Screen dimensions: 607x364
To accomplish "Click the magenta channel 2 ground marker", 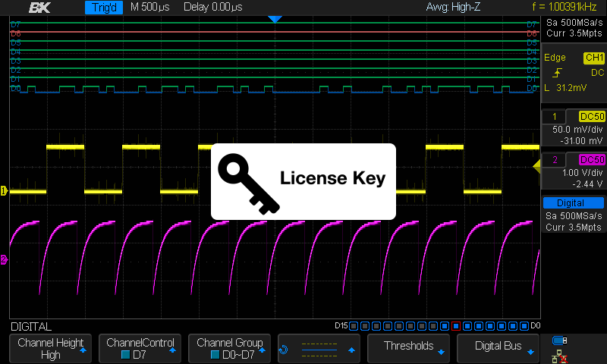I will (4, 260).
